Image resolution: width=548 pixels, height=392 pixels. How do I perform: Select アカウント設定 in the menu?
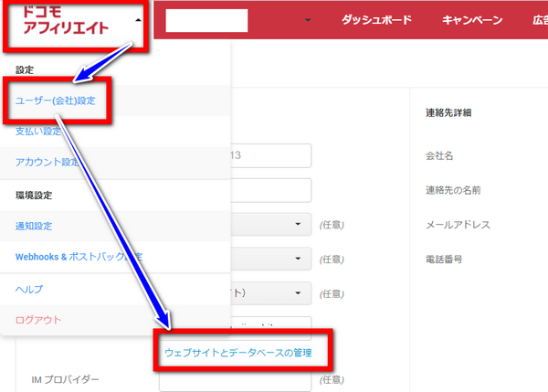47,163
